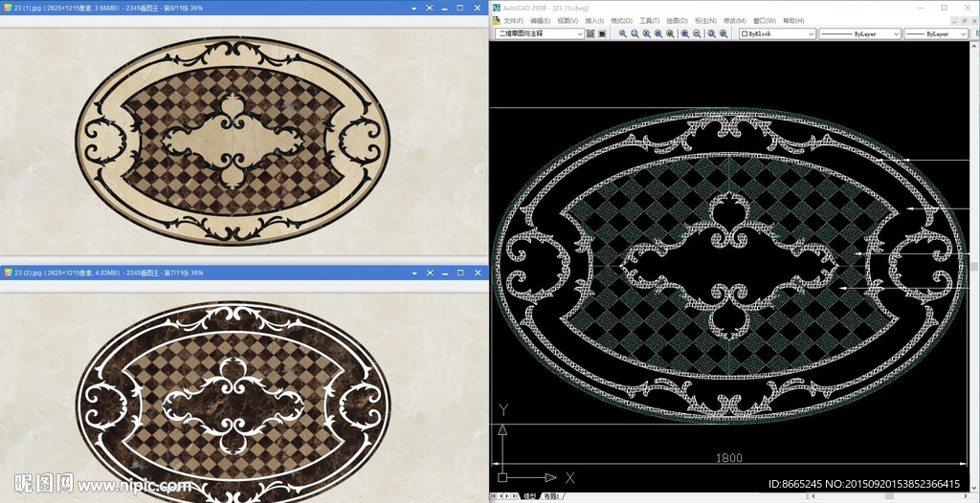Jump to the first layout tab arrow
The width and height of the screenshot is (980, 503).
[x=494, y=496]
